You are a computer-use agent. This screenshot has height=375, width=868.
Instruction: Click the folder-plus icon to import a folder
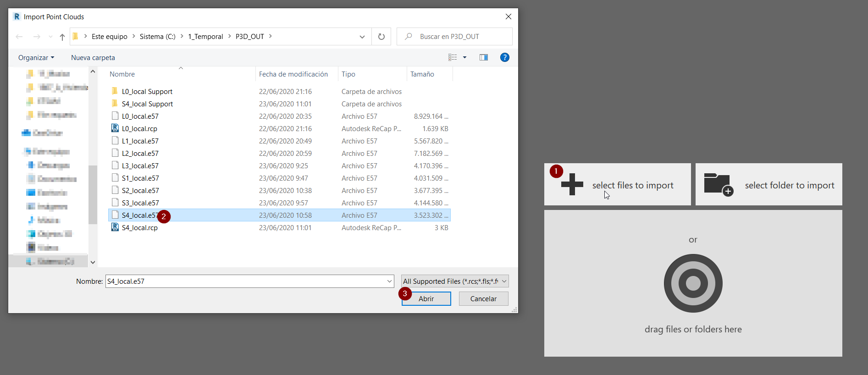coord(719,185)
